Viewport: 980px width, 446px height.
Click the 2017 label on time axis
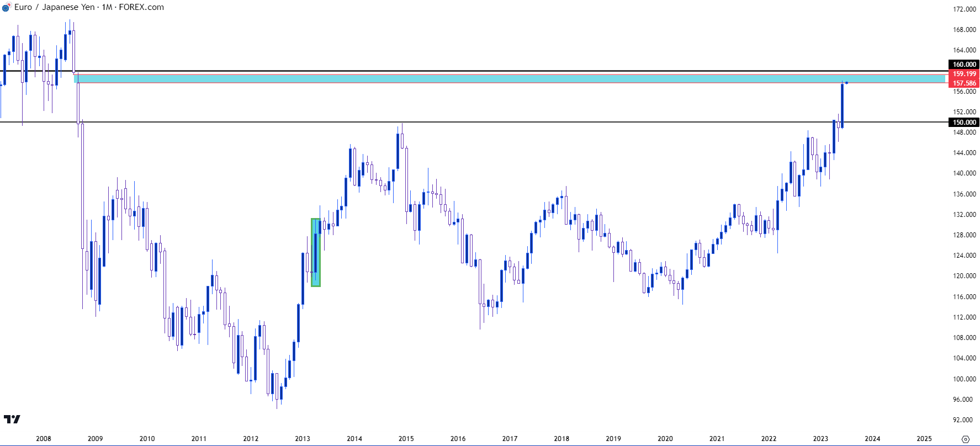[x=510, y=439]
